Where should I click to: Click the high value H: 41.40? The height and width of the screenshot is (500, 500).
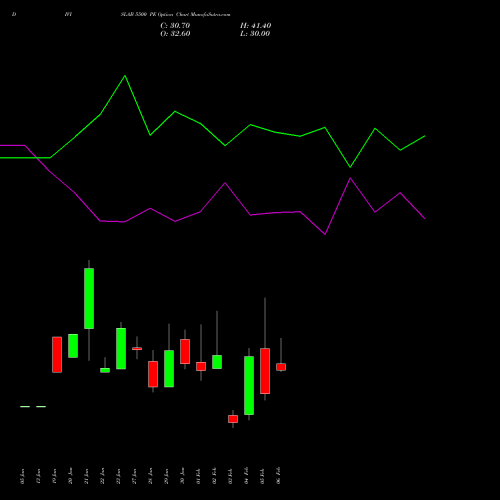coord(256,26)
